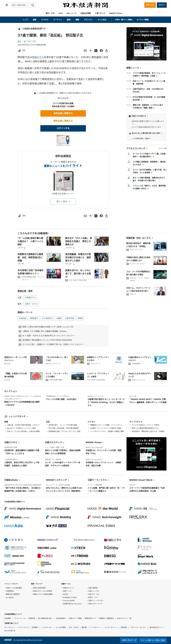Screen dimensions: 171x644
Task: Click the magnifier search icon
Action: [x=32, y=5]
